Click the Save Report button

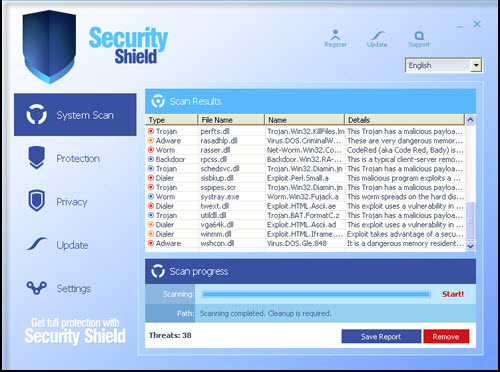pos(381,337)
